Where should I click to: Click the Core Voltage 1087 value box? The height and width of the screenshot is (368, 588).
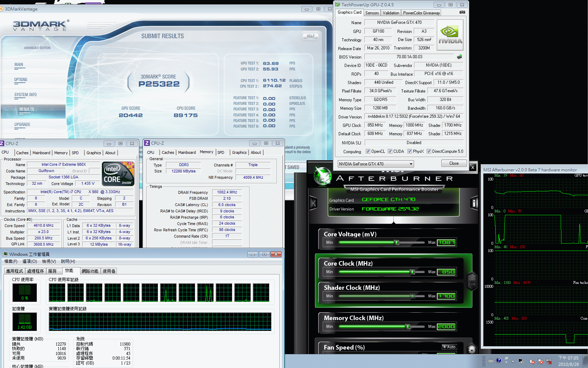pos(446,243)
